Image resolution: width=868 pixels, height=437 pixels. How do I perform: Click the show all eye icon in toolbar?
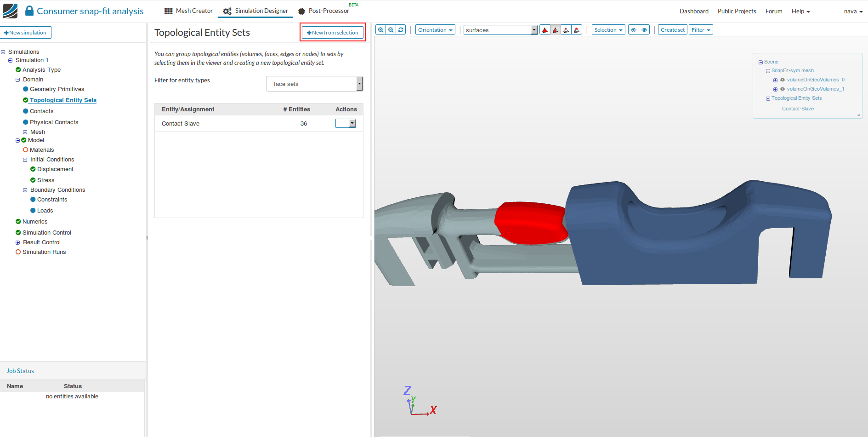[644, 30]
